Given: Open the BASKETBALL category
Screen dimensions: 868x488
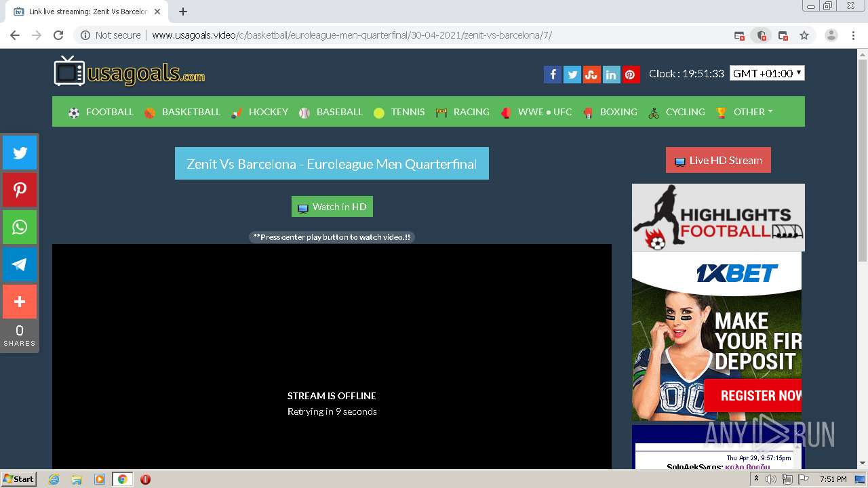Looking at the screenshot, I should tap(182, 112).
